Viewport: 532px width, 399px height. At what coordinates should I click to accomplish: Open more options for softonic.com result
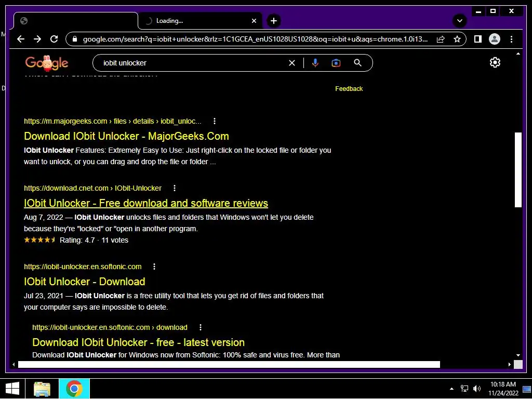pyautogui.click(x=154, y=267)
